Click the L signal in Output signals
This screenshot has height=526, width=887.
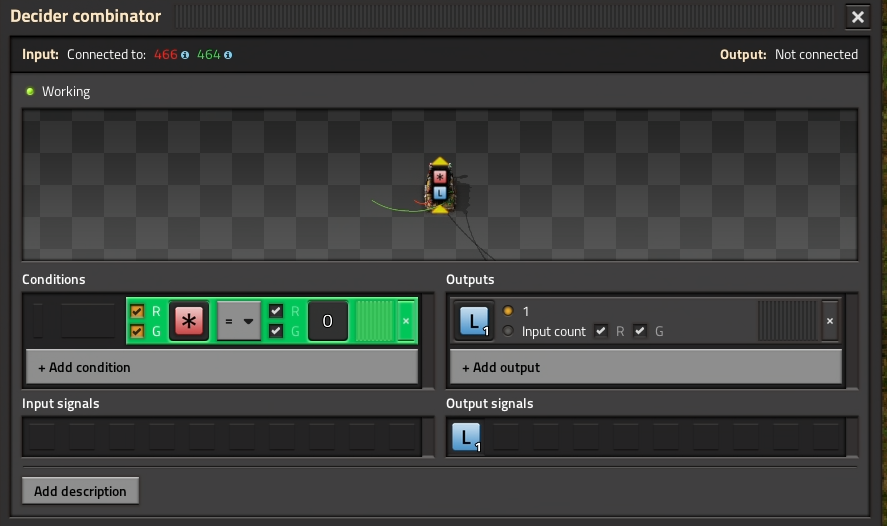coord(466,438)
